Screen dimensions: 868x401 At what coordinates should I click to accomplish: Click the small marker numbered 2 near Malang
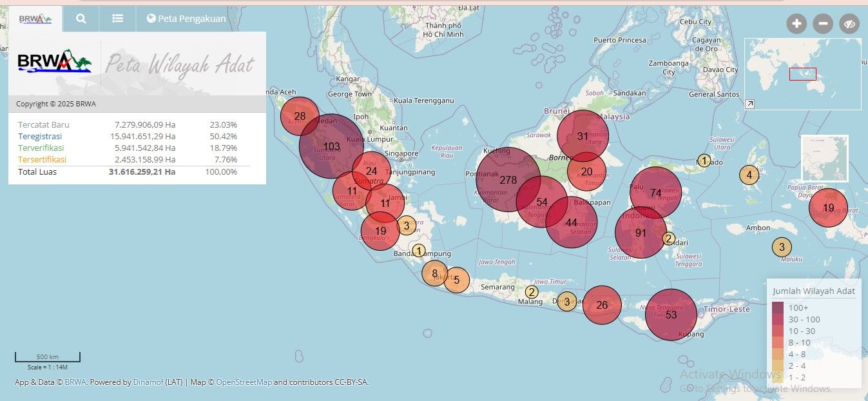click(531, 292)
